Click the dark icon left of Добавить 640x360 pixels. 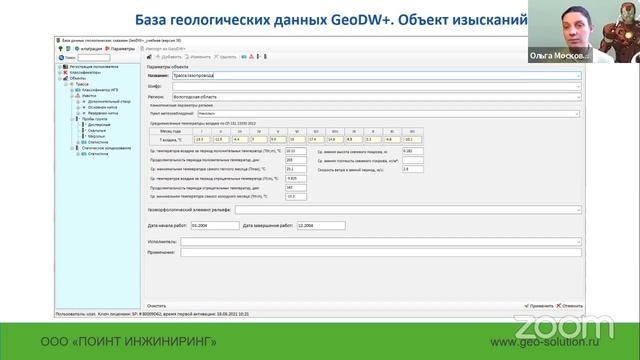click(149, 57)
